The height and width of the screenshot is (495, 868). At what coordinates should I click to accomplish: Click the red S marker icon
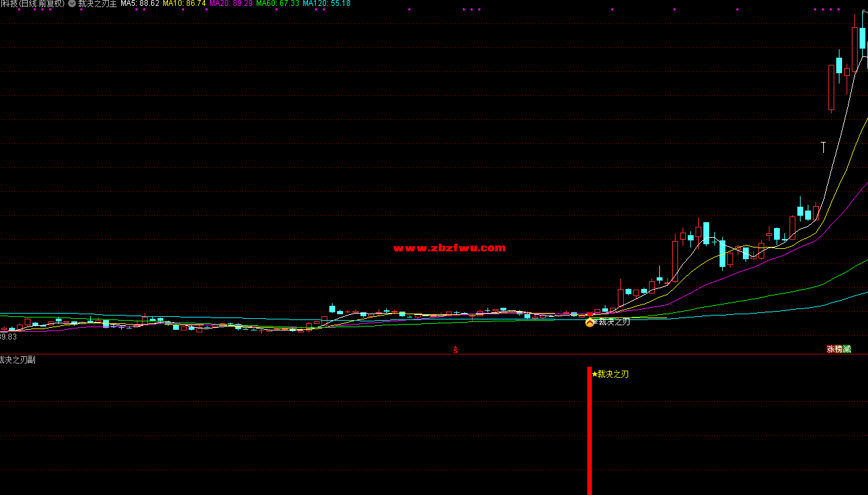point(455,350)
